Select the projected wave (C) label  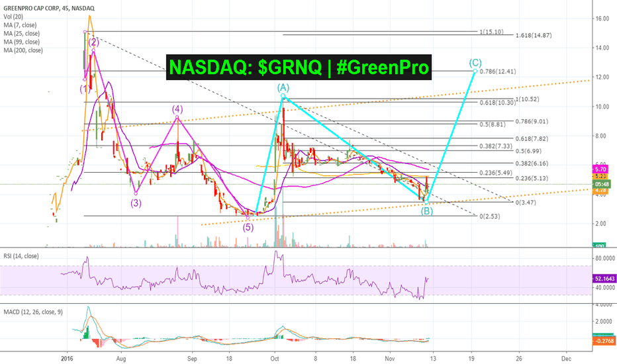(x=475, y=63)
